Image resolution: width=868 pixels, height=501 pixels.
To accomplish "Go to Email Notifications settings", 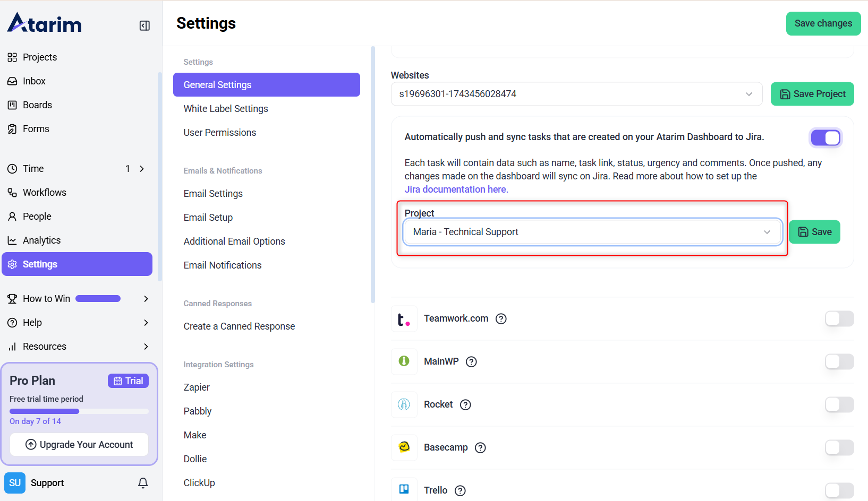I will (223, 265).
